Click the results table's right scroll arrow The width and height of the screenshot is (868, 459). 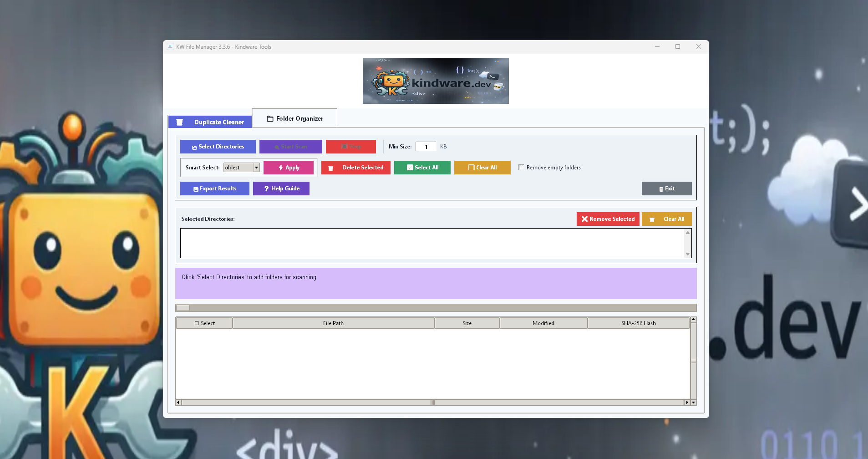(687, 403)
